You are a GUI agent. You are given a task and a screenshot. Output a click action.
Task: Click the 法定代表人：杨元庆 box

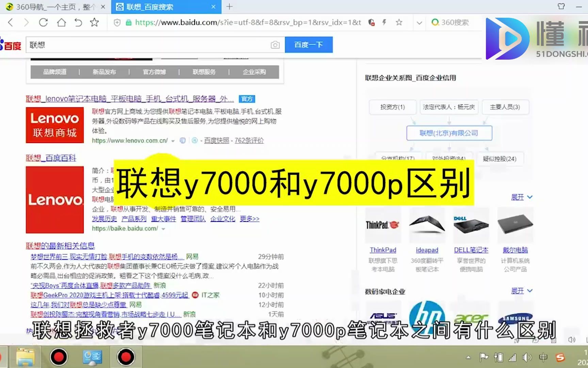point(449,107)
